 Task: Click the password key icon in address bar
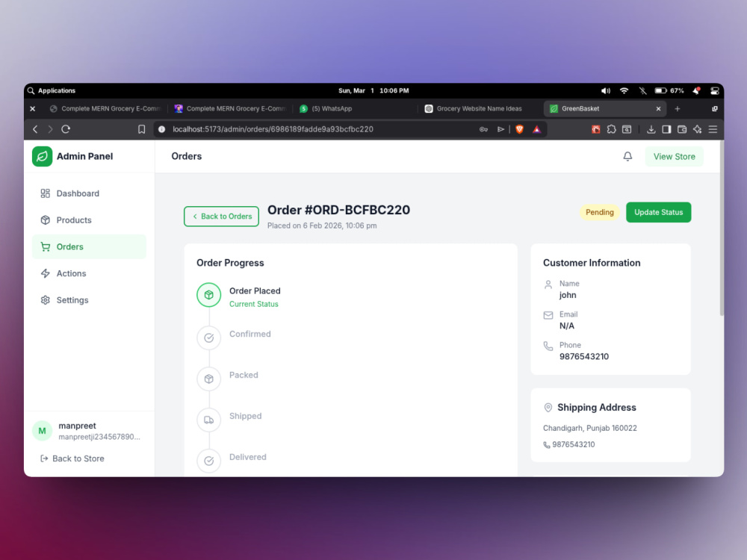point(483,129)
